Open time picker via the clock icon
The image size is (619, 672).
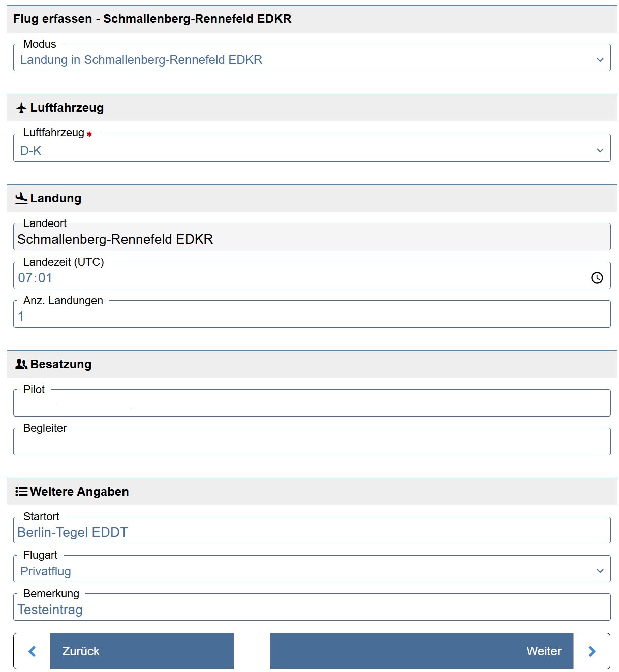coord(597,278)
